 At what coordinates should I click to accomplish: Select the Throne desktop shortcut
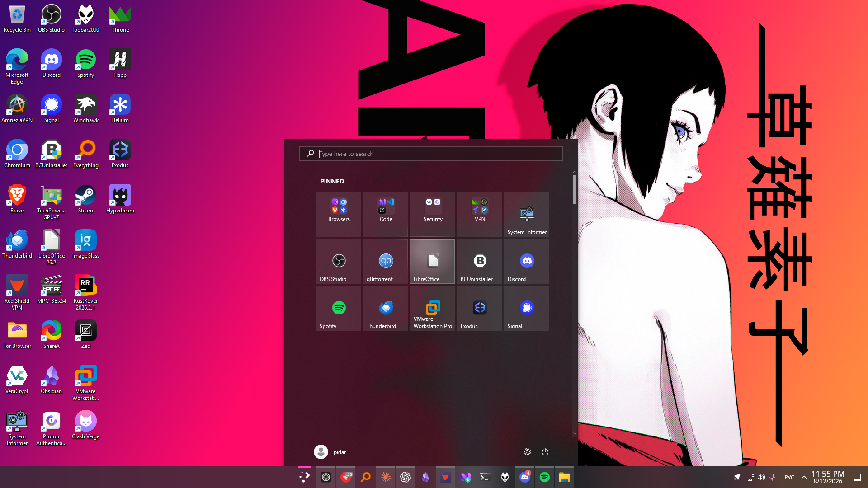click(120, 19)
